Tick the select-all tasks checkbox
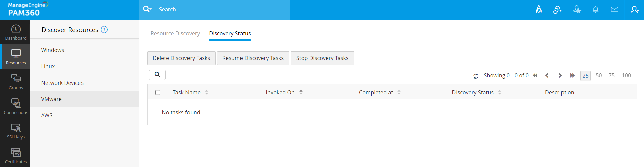The height and width of the screenshot is (167, 644). coord(158,92)
